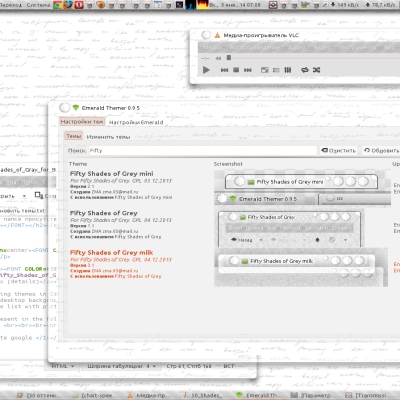Stop playback in VLC
400x400 pixels.
(236, 70)
